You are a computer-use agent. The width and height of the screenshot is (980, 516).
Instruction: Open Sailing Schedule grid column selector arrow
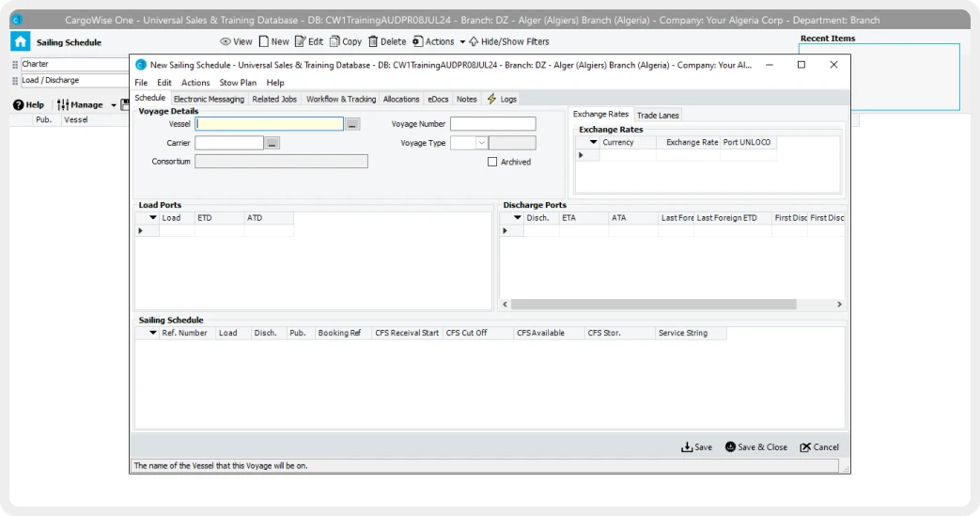click(152, 334)
